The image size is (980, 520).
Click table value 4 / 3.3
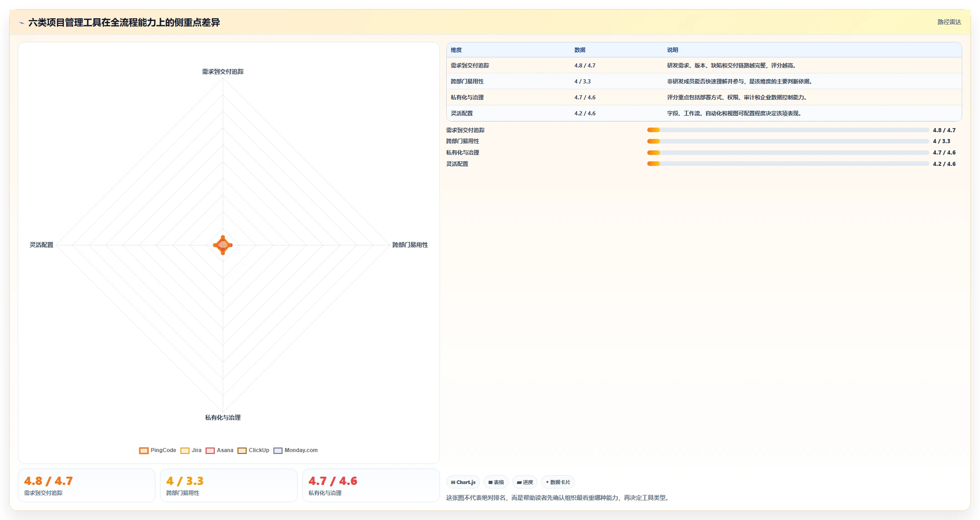(583, 82)
